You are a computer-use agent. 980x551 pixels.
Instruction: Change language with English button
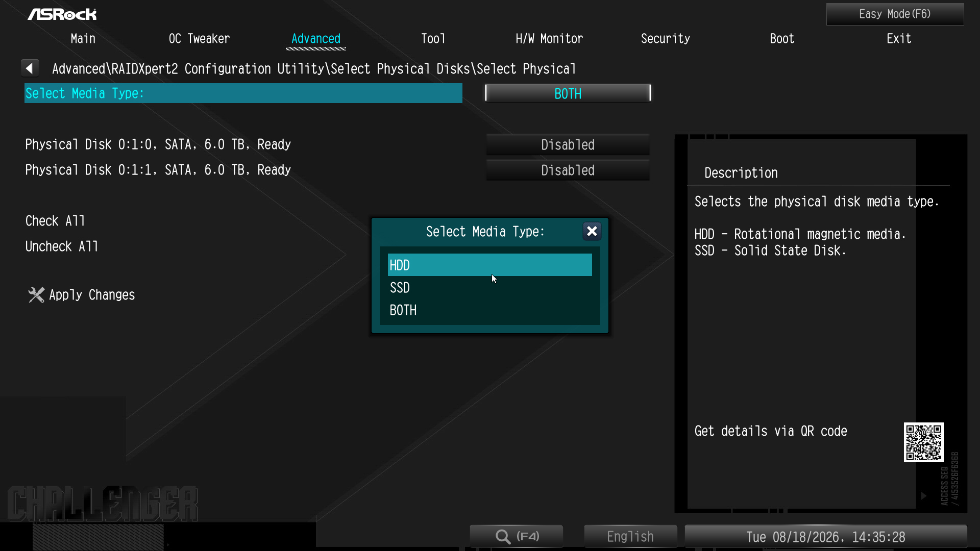pos(630,537)
